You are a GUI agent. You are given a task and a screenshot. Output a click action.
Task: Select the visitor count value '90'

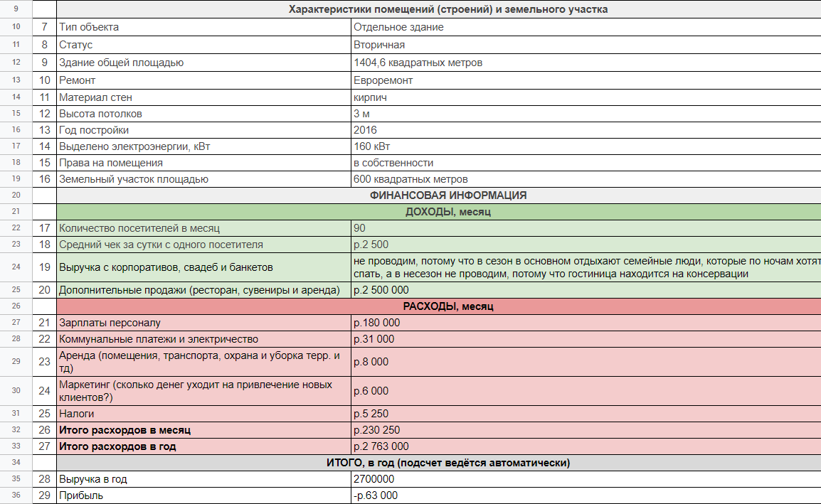586,228
